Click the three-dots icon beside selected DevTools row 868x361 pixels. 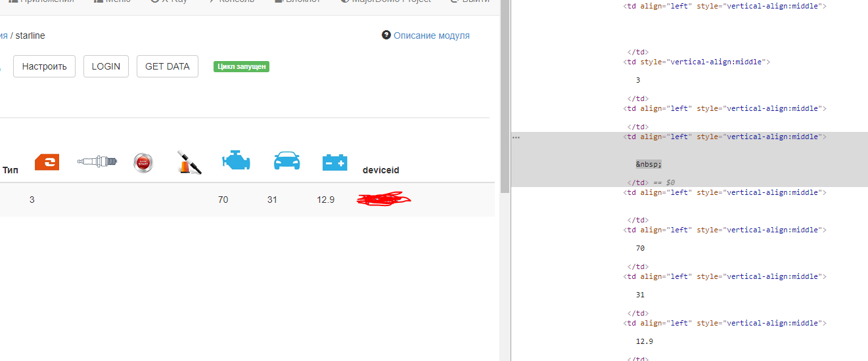[516, 137]
